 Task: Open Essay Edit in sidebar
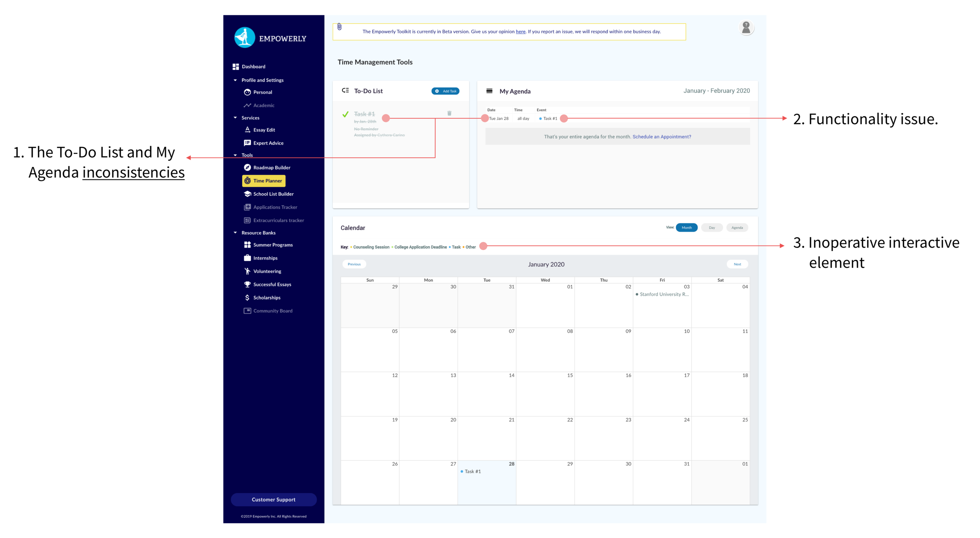(x=264, y=130)
